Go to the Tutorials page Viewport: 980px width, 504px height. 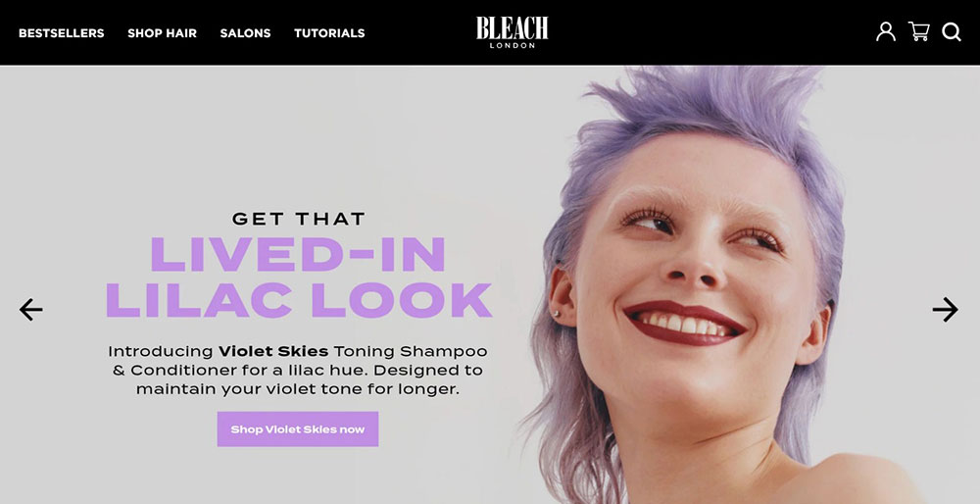(329, 33)
